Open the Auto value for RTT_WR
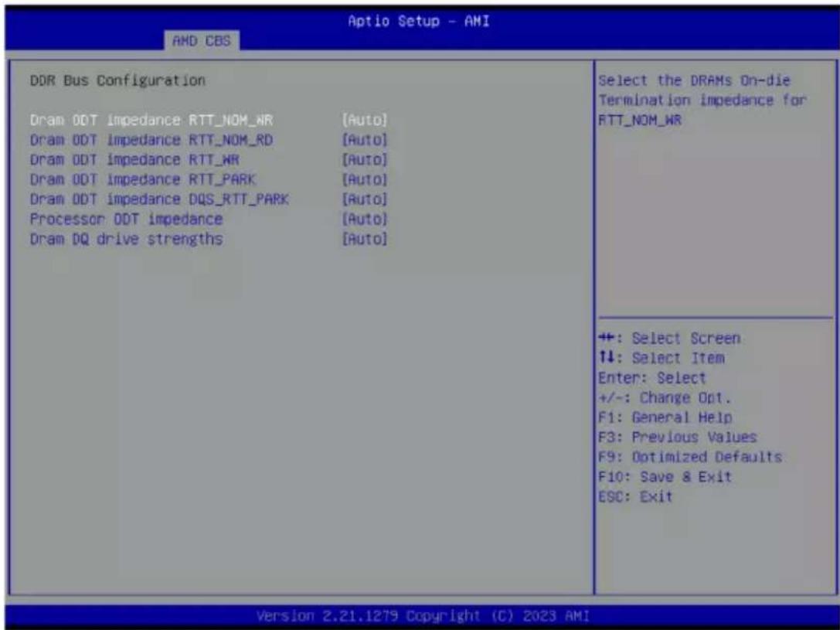Image resolution: width=840 pixels, height=630 pixels. pos(364,160)
